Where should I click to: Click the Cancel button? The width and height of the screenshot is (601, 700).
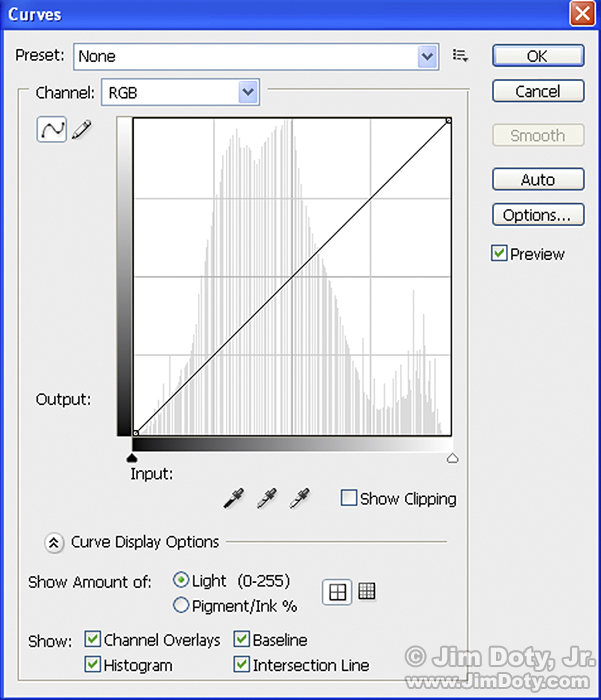pos(538,92)
